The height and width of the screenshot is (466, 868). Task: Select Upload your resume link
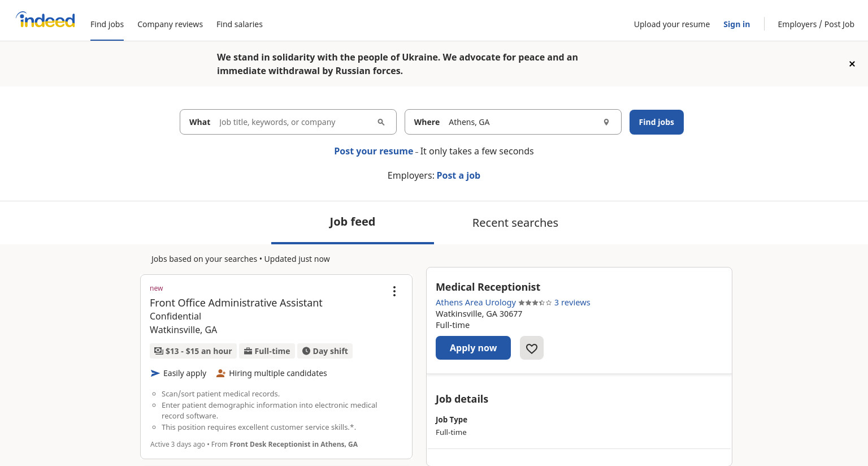tap(671, 24)
